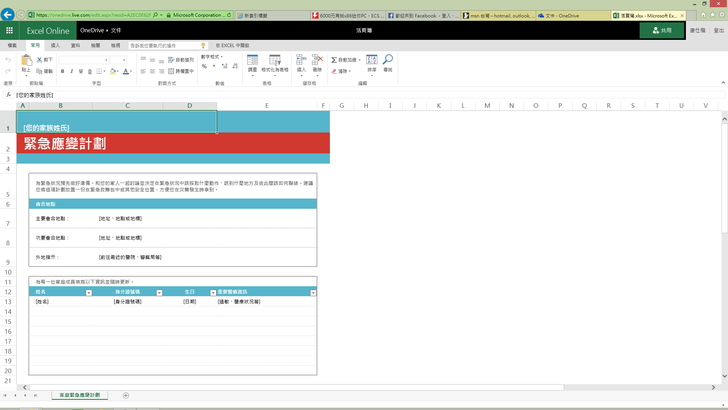Align text right

pyautogui.click(x=161, y=72)
